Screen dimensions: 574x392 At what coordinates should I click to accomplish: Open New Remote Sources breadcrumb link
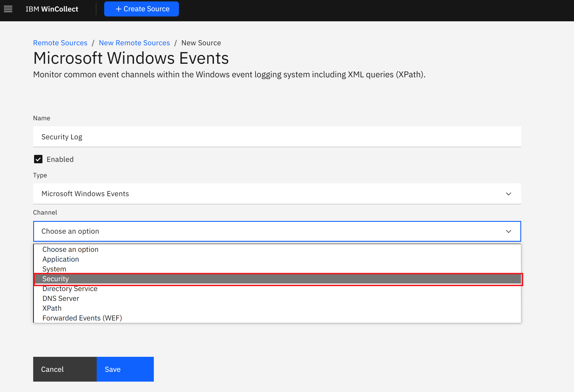click(134, 43)
